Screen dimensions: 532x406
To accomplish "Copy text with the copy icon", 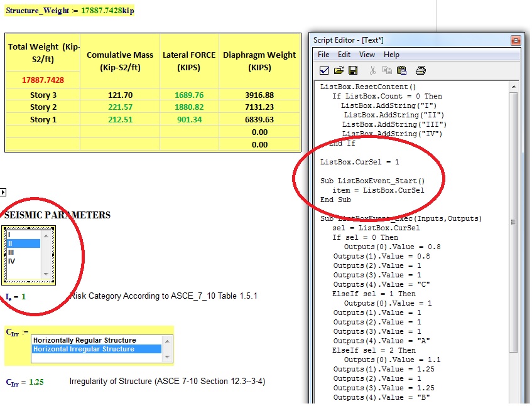I will click(x=387, y=70).
